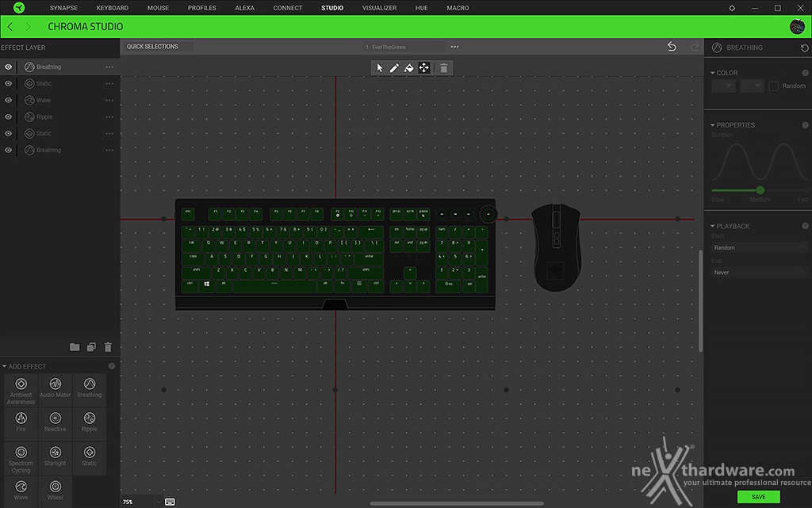Screen dimensions: 812x508
Task: Undo the last canvas change
Action: tap(672, 47)
